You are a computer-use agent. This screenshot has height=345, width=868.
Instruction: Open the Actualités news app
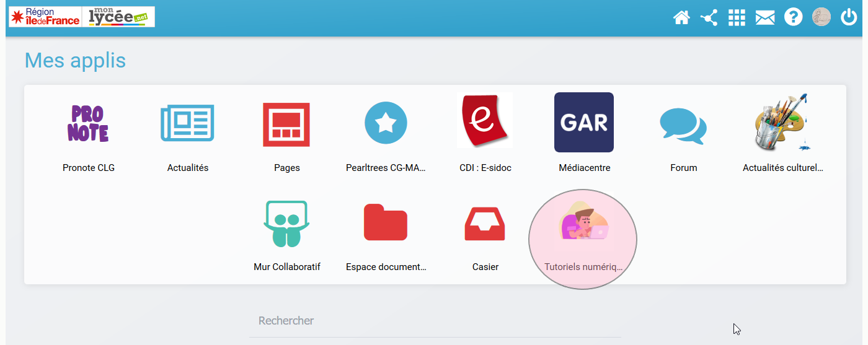(x=187, y=123)
